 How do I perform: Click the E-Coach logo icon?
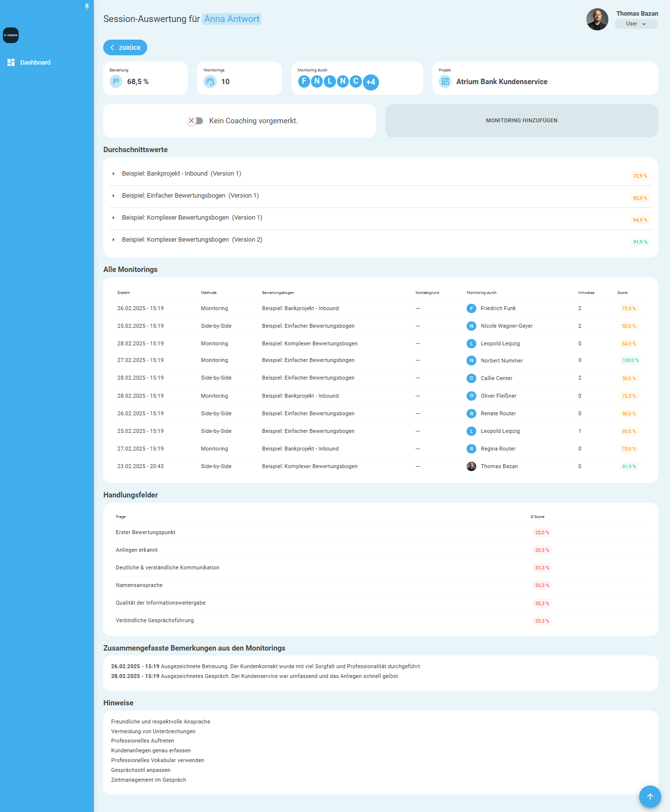[11, 35]
